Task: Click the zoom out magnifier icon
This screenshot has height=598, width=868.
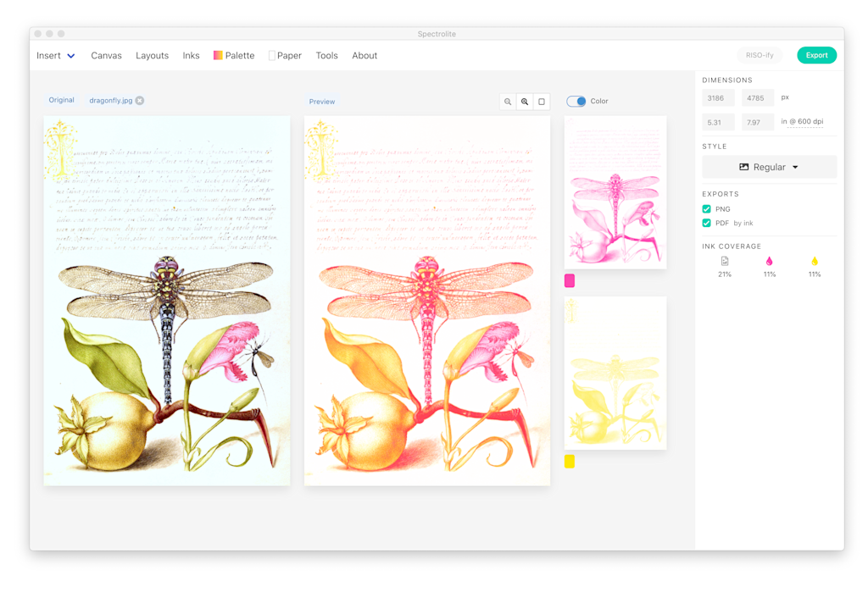Action: pos(508,102)
